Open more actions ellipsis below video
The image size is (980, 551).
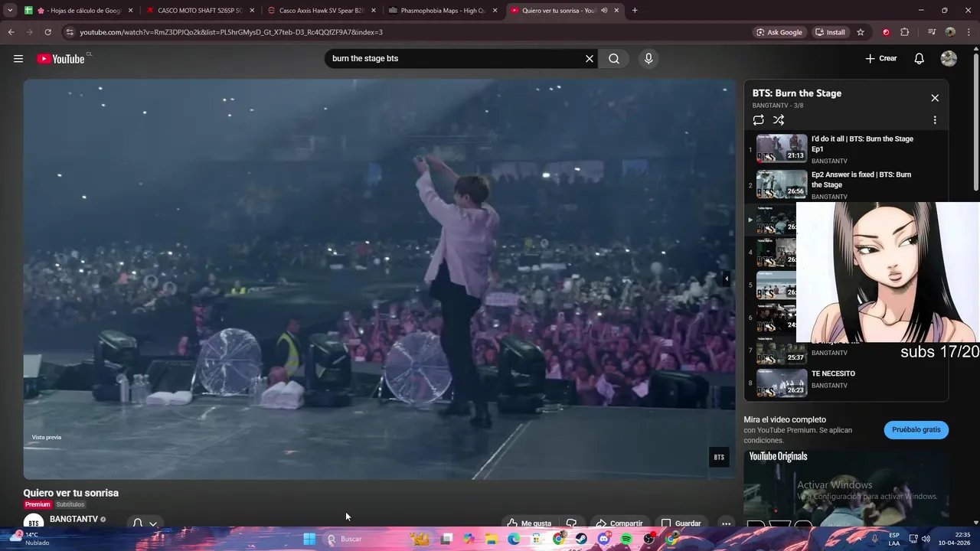[x=726, y=523]
